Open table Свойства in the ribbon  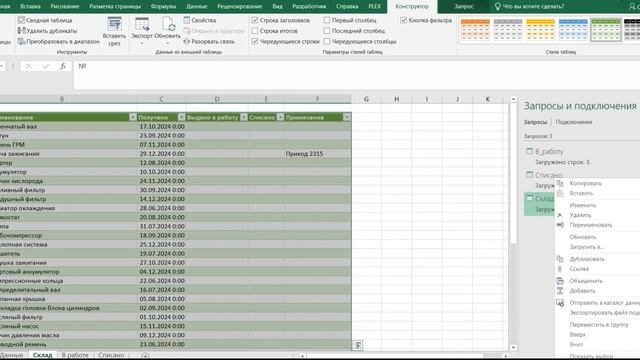pos(200,20)
